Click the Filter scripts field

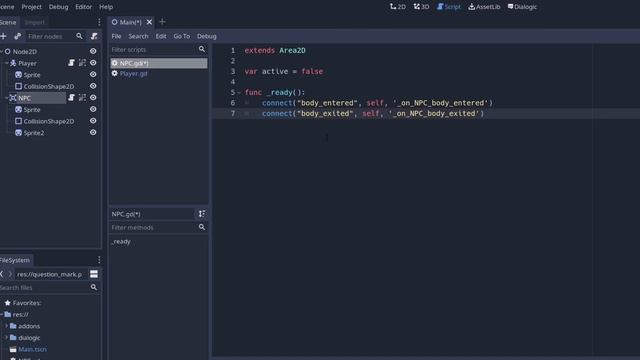tap(153, 49)
